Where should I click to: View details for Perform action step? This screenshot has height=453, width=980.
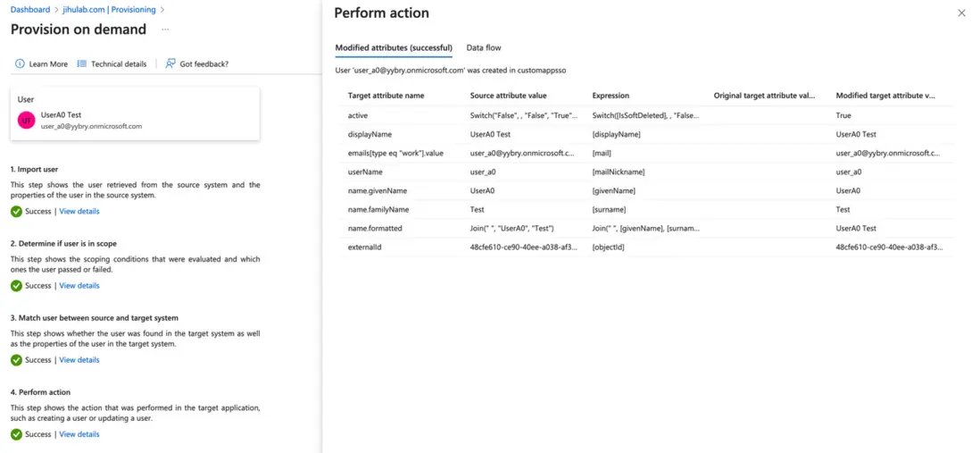pyautogui.click(x=79, y=434)
